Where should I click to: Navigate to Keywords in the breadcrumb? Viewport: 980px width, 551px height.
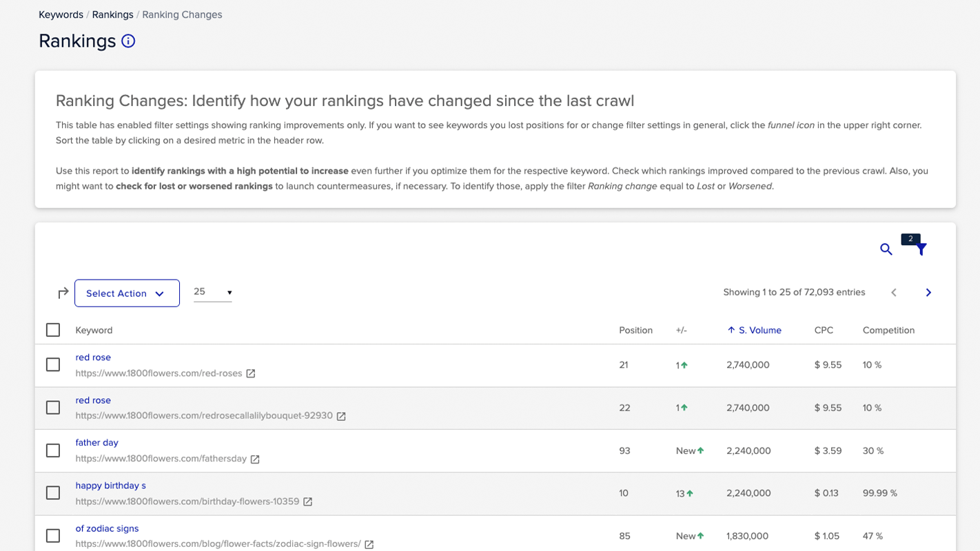coord(61,14)
